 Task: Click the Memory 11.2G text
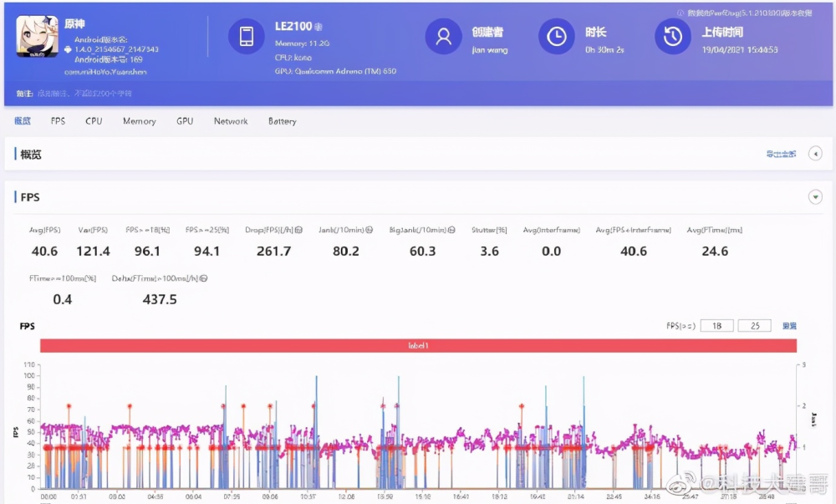pyautogui.click(x=303, y=43)
